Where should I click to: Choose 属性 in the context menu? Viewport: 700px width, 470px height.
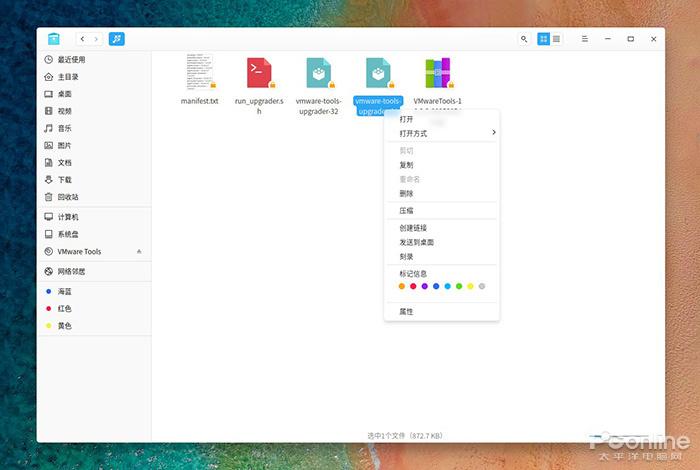(406, 311)
